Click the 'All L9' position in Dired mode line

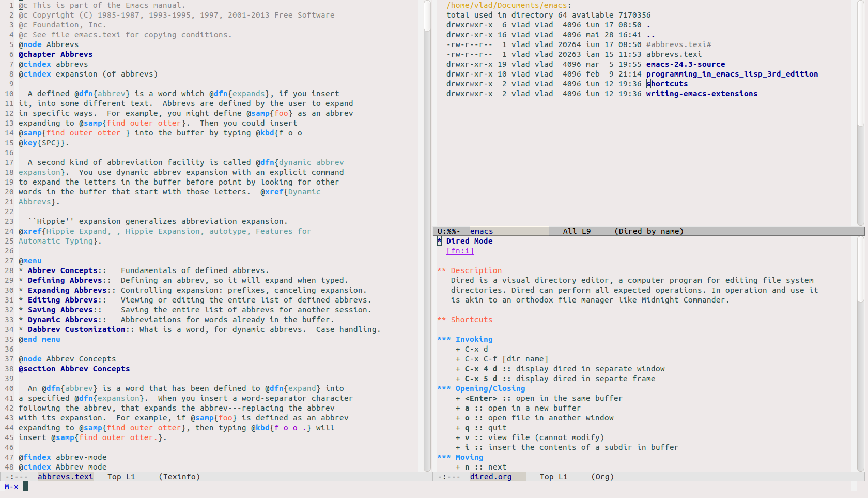click(577, 231)
